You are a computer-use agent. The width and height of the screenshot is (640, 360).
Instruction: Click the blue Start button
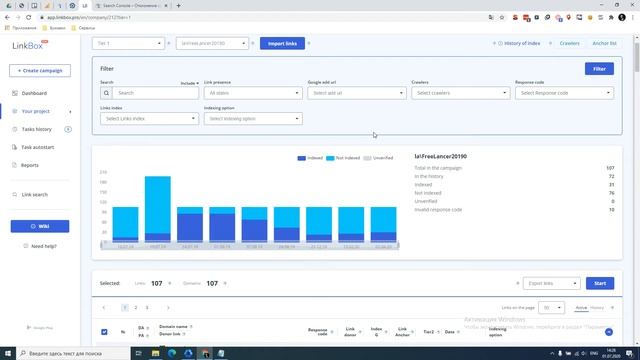click(x=600, y=283)
